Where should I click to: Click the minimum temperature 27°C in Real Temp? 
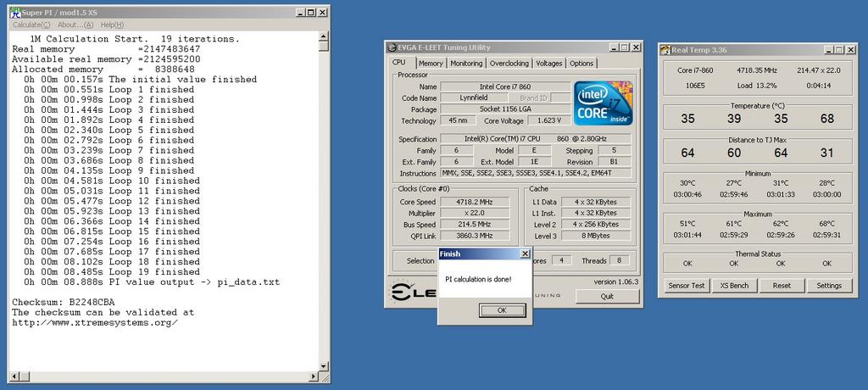[734, 183]
